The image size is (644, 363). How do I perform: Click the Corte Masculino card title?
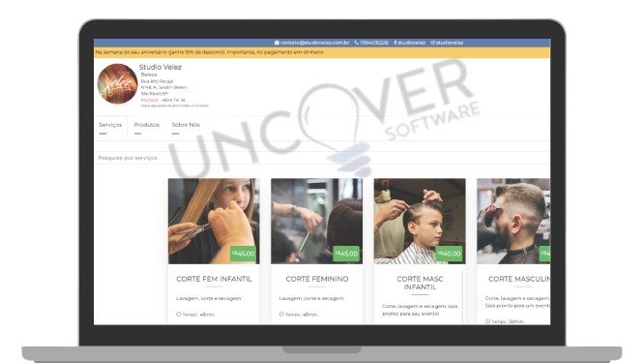pyautogui.click(x=519, y=279)
